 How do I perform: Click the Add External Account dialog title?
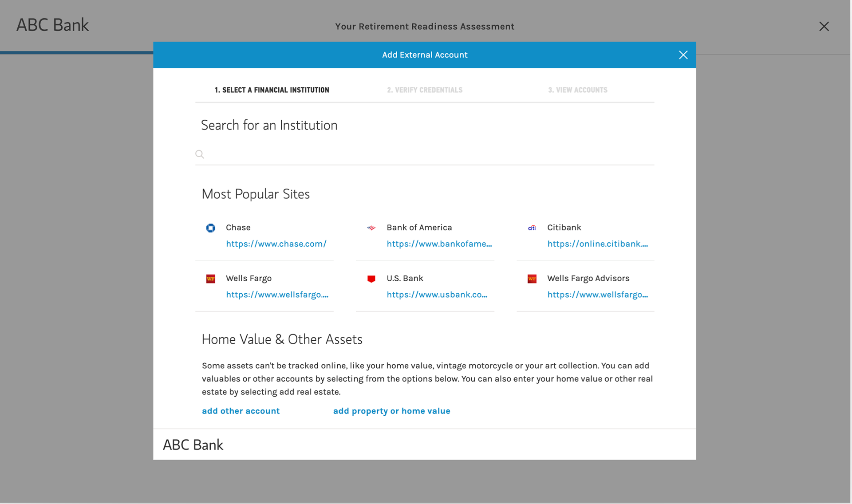point(425,55)
